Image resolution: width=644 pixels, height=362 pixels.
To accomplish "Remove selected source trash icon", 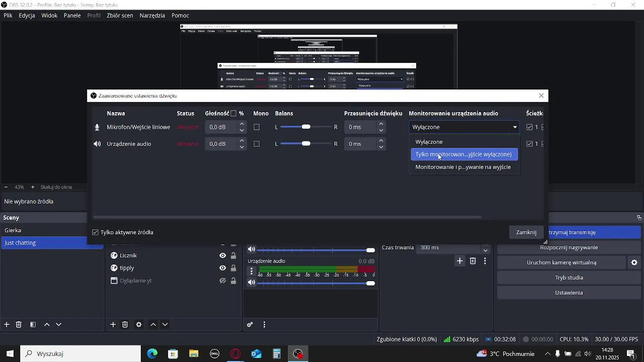I will (x=125, y=325).
